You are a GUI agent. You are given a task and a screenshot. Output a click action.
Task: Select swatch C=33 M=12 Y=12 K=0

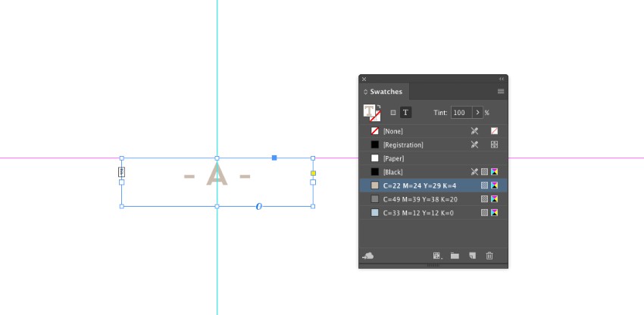[x=433, y=213]
